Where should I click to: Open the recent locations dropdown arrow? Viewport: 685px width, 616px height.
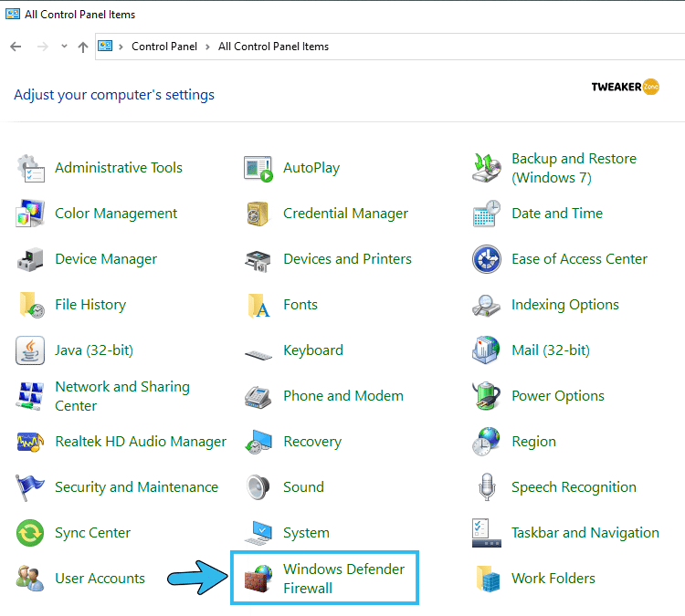point(64,46)
